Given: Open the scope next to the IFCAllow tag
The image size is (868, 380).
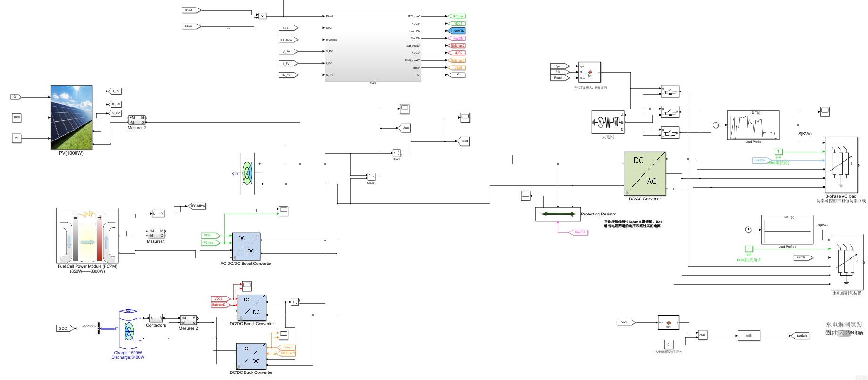Looking at the screenshot, I should coord(284,211).
